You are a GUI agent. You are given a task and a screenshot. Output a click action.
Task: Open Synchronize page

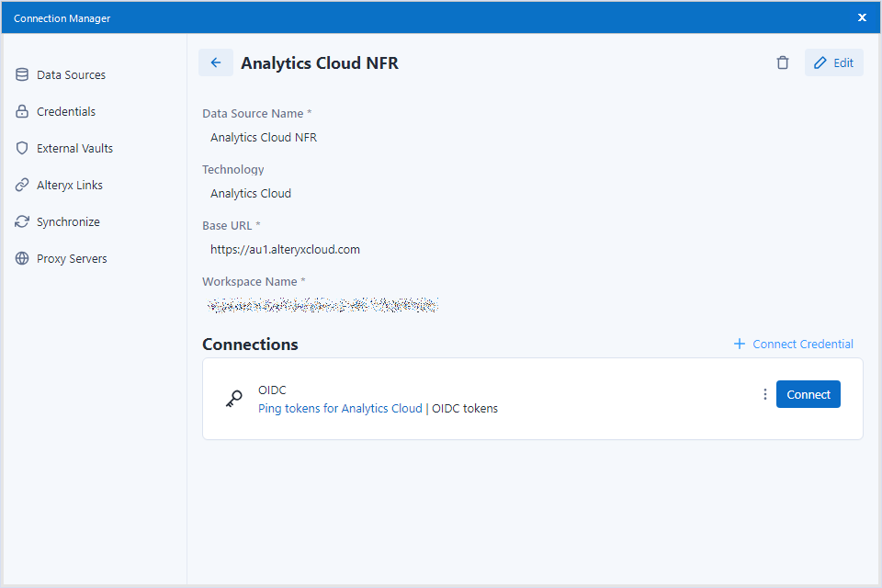pos(68,221)
